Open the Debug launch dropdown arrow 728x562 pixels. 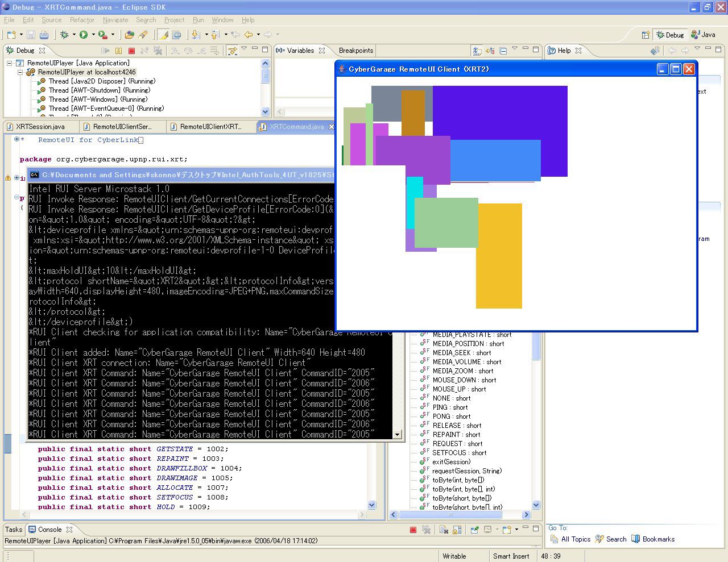tap(73, 35)
